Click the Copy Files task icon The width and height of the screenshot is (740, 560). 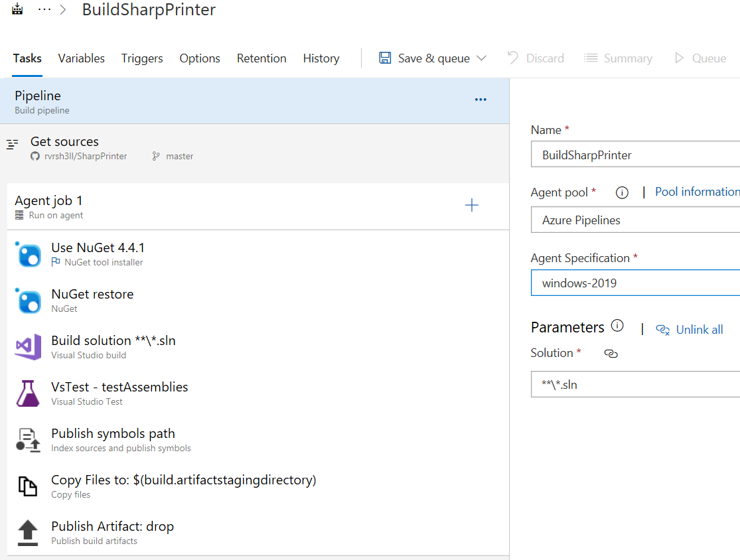27,486
